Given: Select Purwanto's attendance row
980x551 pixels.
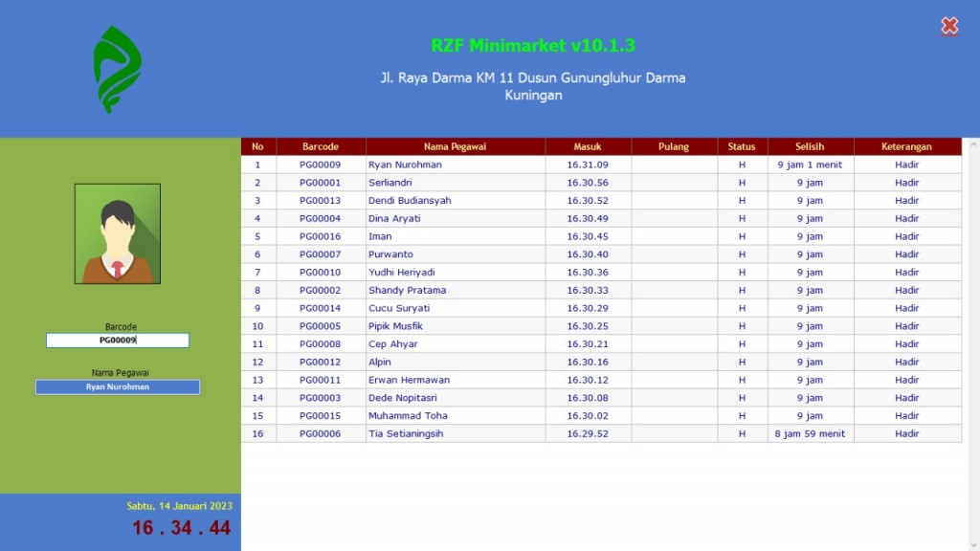Looking at the screenshot, I should (x=601, y=254).
